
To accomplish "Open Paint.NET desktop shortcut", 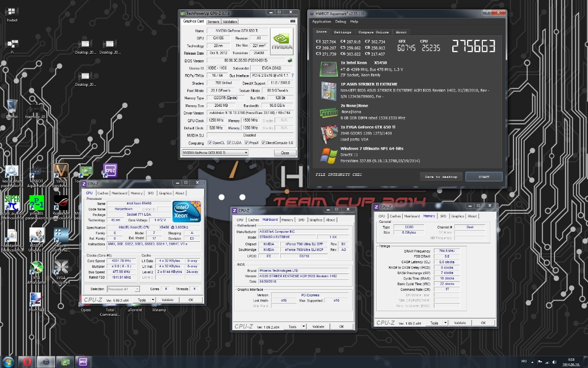I will 36,302.
